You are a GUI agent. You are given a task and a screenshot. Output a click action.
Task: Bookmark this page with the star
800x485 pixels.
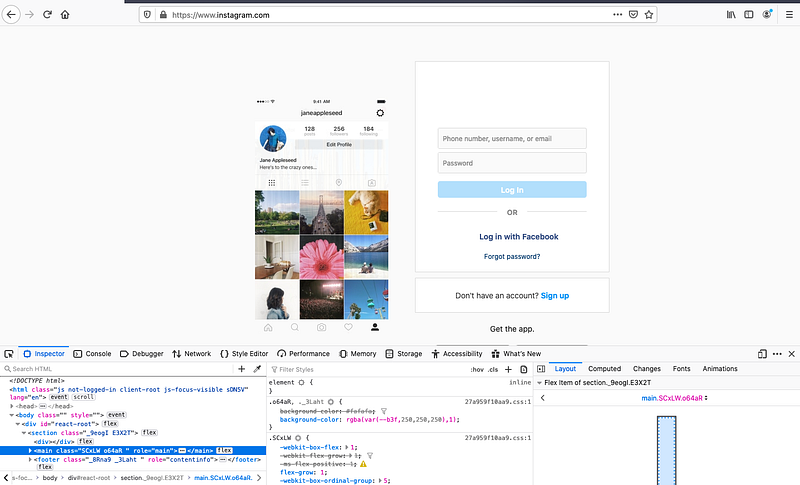click(649, 15)
